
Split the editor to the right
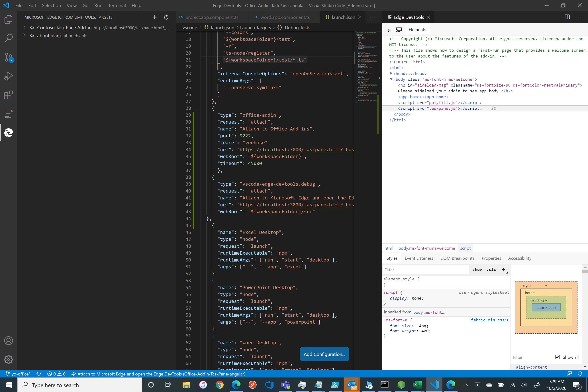(567, 17)
